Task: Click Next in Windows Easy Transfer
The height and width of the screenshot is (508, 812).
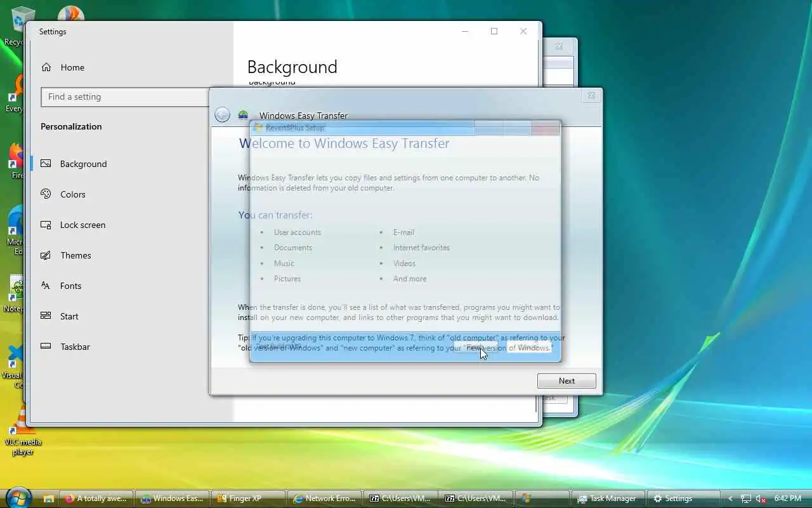Action: click(566, 381)
